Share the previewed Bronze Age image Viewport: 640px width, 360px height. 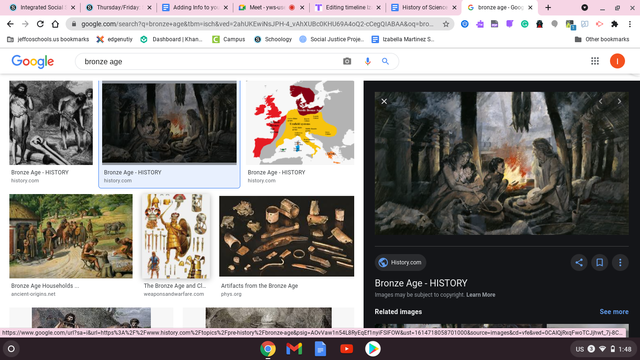point(579,262)
